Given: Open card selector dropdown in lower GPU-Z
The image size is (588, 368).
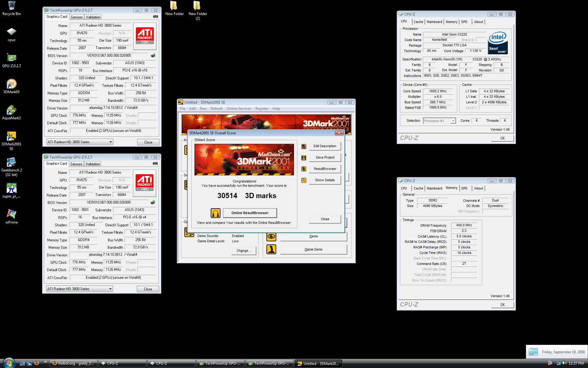Looking at the screenshot, I should click(79, 289).
